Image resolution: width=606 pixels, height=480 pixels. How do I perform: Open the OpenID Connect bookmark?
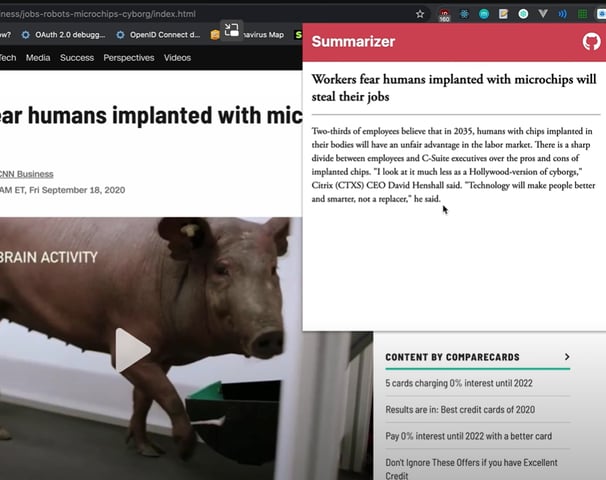coord(158,35)
